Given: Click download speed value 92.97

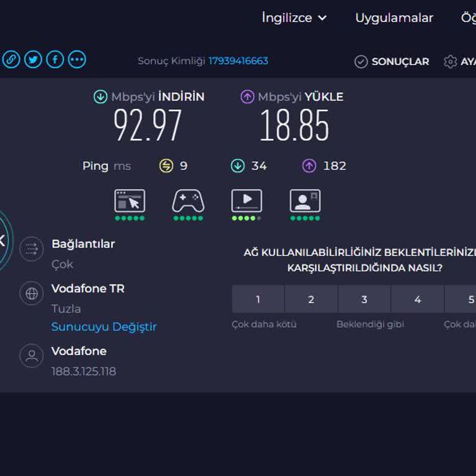Looking at the screenshot, I should pos(148,125).
